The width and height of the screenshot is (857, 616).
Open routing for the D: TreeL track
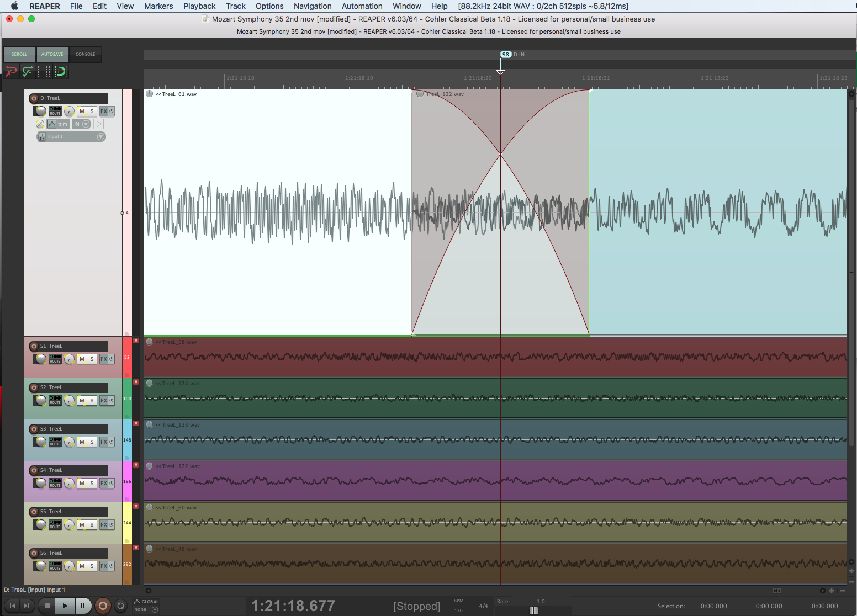pos(55,111)
